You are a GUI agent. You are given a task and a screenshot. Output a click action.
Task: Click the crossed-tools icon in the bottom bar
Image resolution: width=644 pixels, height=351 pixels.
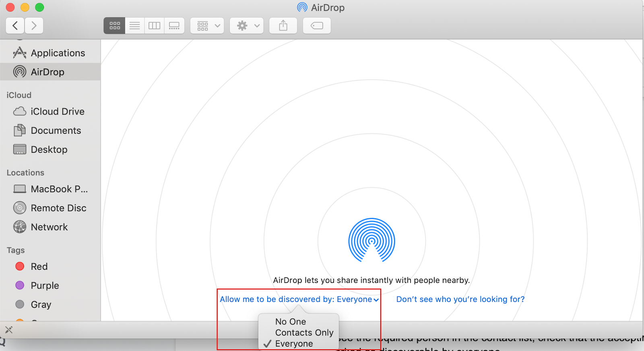[x=9, y=330]
